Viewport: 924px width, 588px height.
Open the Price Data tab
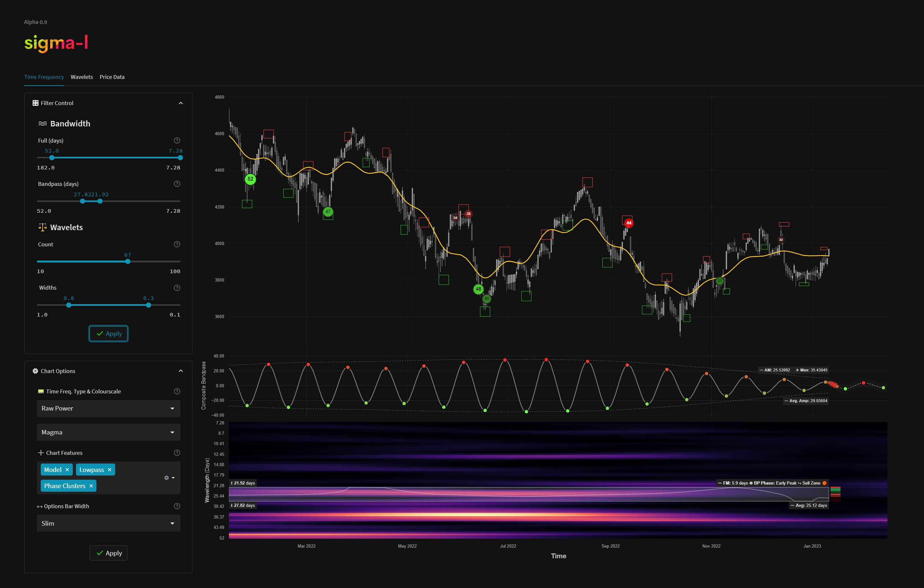tap(112, 77)
